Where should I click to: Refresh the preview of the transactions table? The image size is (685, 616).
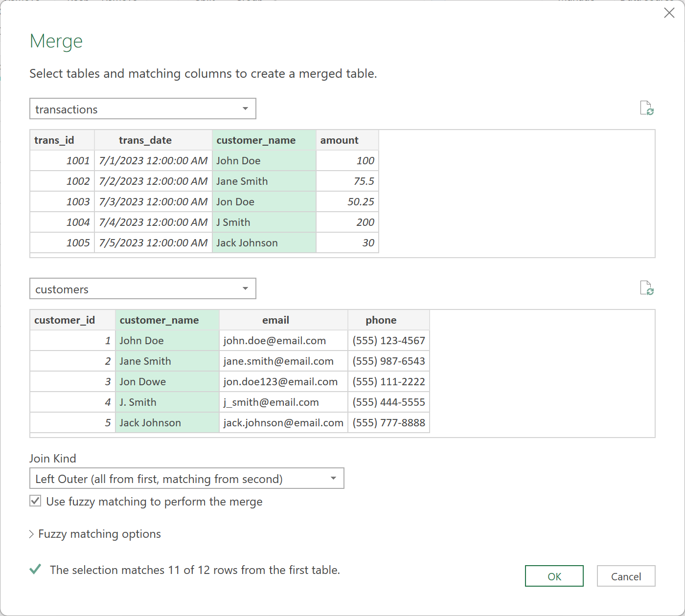647,109
